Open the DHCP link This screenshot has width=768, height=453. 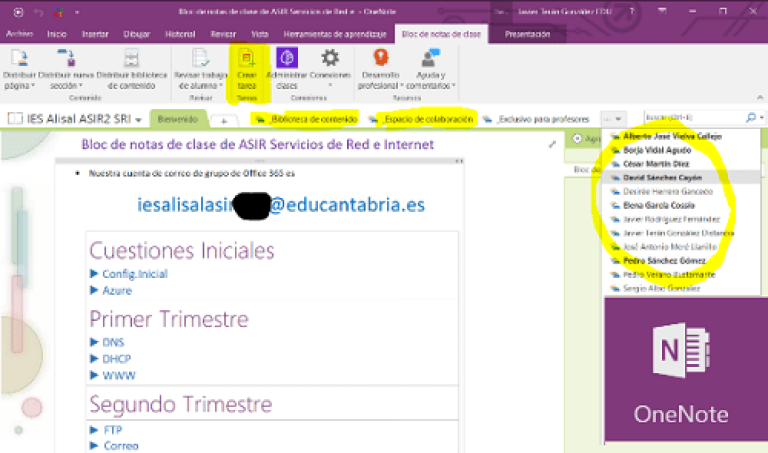pyautogui.click(x=117, y=359)
